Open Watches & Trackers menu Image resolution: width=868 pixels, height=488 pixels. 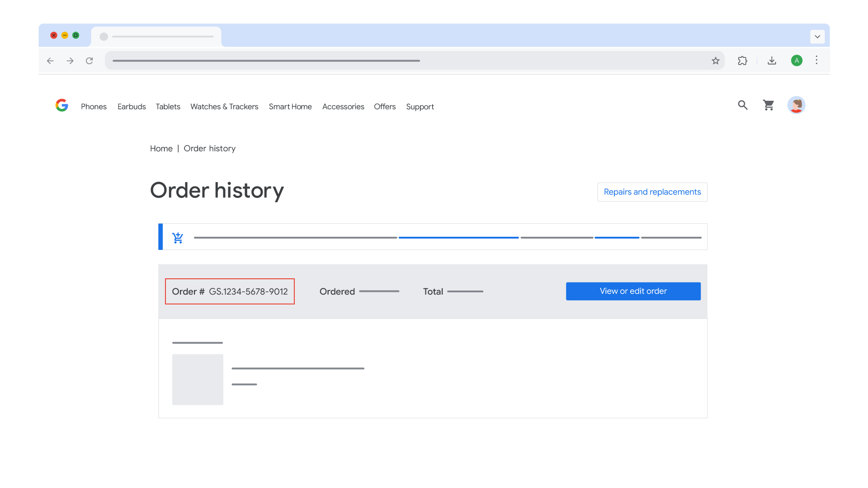[224, 107]
